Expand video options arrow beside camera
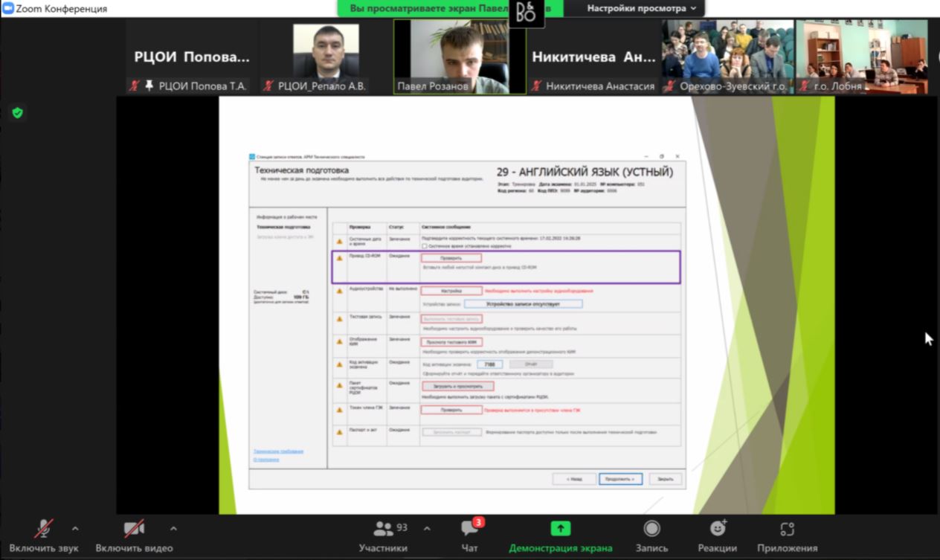The image size is (940, 560). (x=173, y=529)
